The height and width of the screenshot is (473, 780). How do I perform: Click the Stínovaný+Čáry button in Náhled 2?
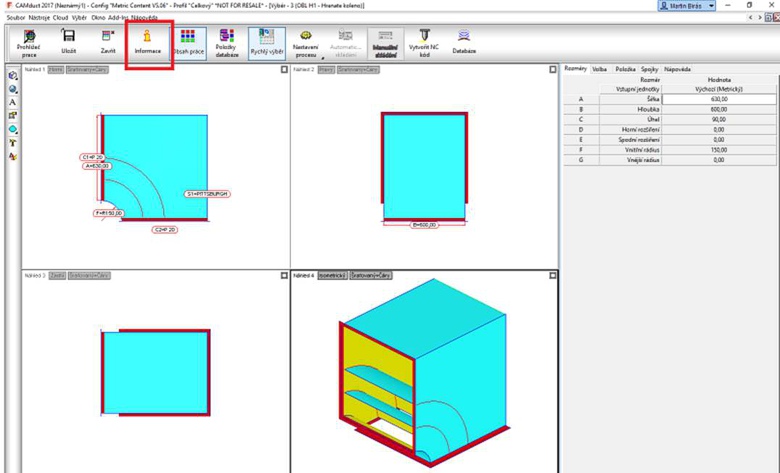point(356,69)
